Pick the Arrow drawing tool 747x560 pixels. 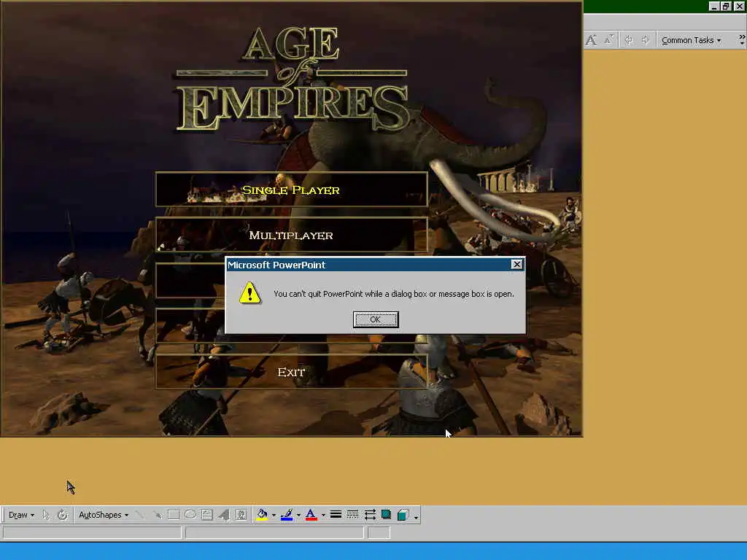click(157, 515)
